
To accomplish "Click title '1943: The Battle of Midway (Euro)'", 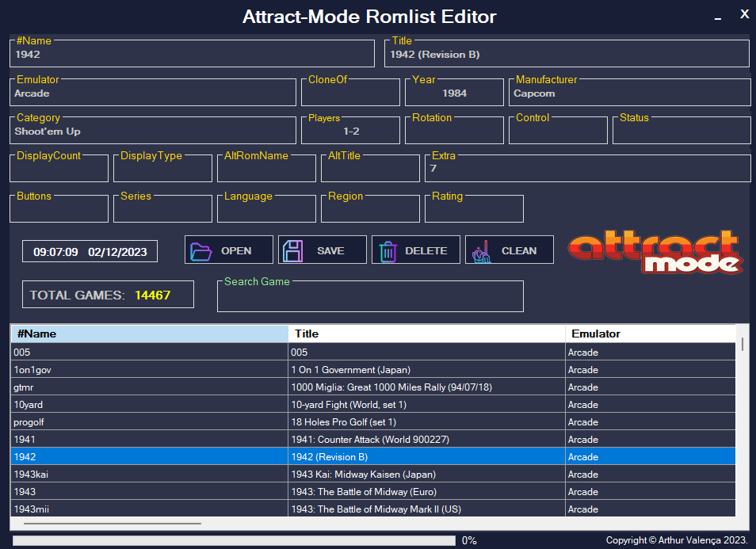I will [364, 492].
